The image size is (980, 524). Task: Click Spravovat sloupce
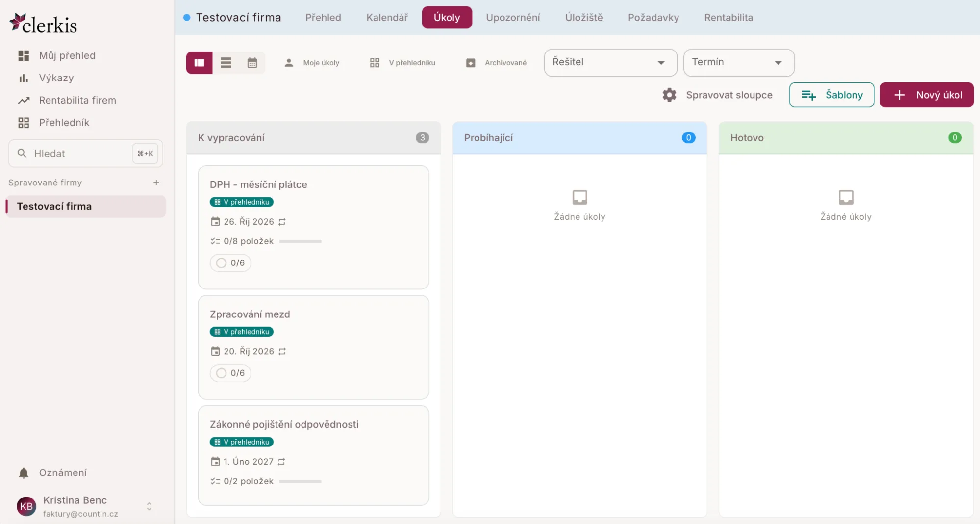(729, 95)
